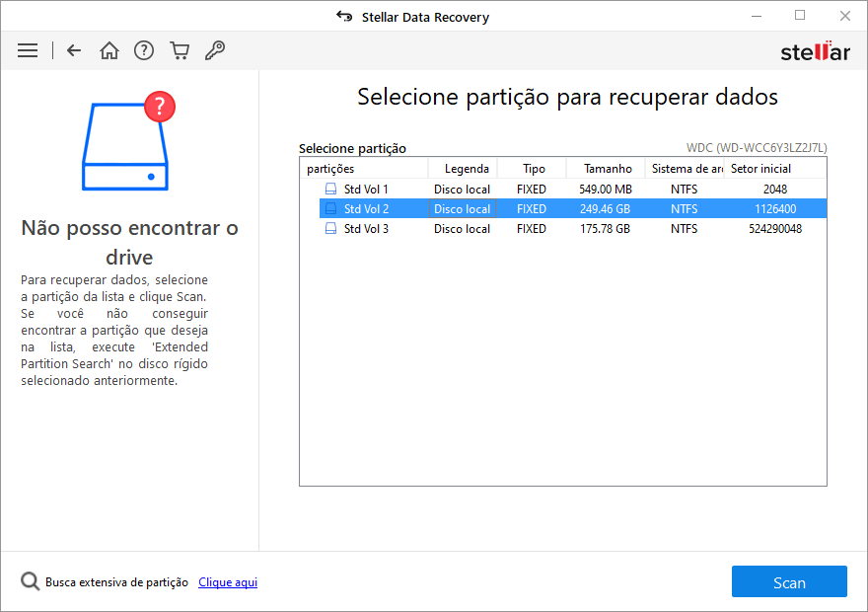This screenshot has width=868, height=612.
Task: Click 'NTFS' in Std Vol 2 row
Action: 685,209
